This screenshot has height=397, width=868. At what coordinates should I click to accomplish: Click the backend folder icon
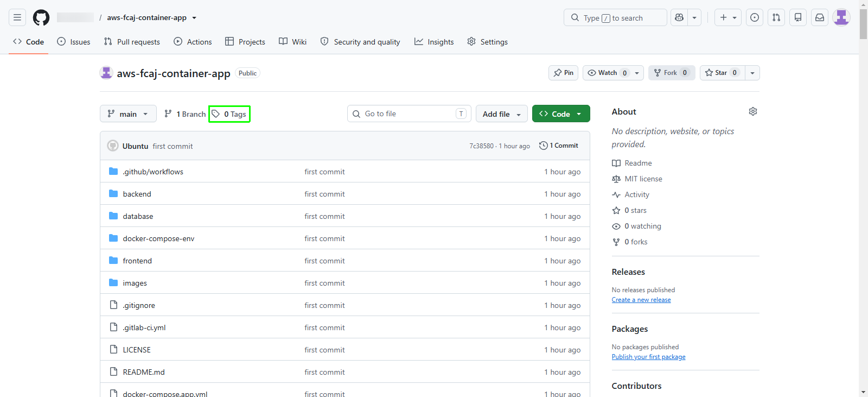click(113, 194)
